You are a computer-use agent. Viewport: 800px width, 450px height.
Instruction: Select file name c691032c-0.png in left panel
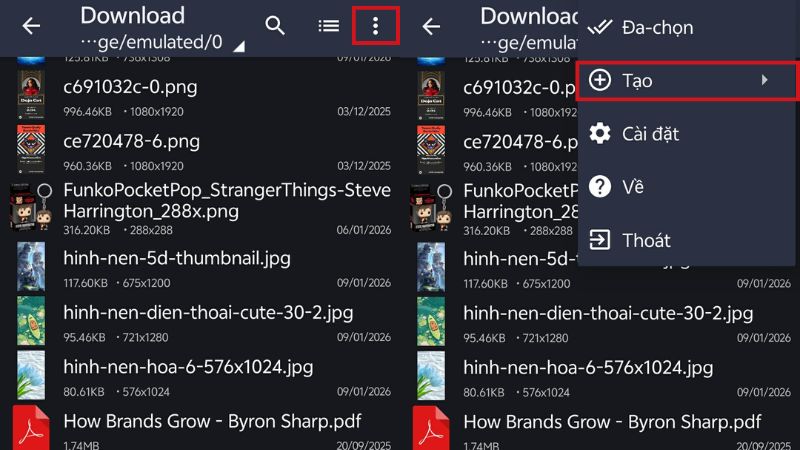pyautogui.click(x=130, y=87)
